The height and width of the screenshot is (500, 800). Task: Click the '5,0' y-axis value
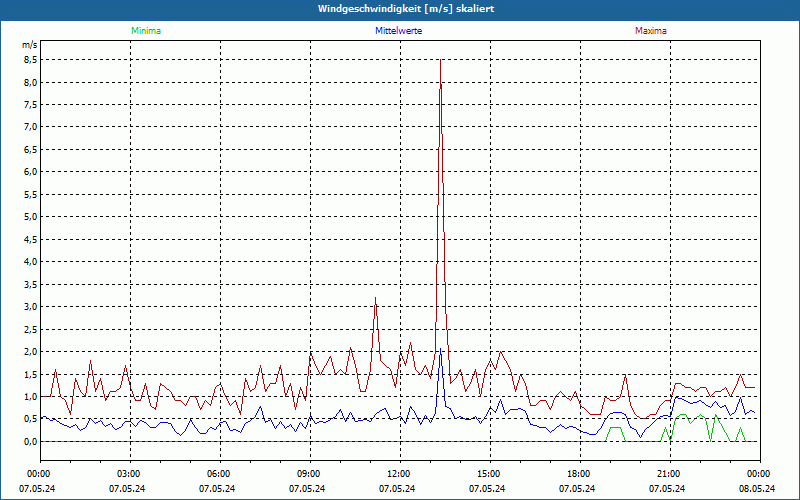pyautogui.click(x=31, y=217)
